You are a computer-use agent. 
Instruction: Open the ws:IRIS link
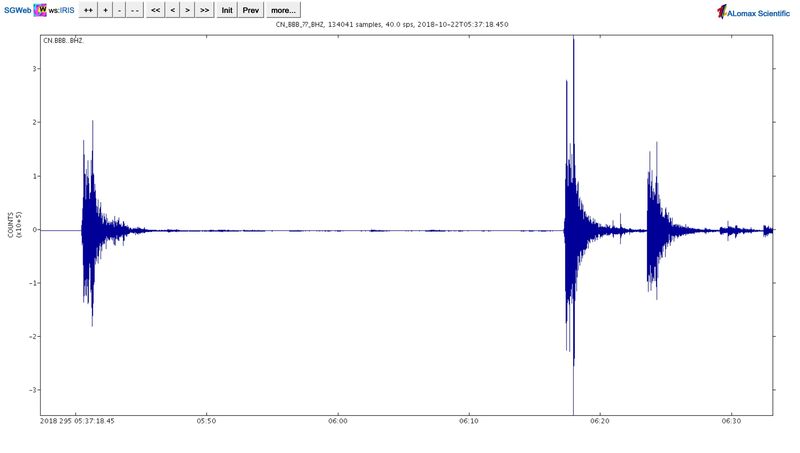[60, 10]
